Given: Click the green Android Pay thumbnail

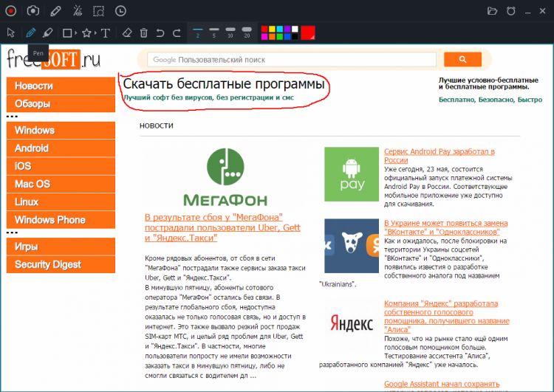Looking at the screenshot, I should pyautogui.click(x=352, y=174).
